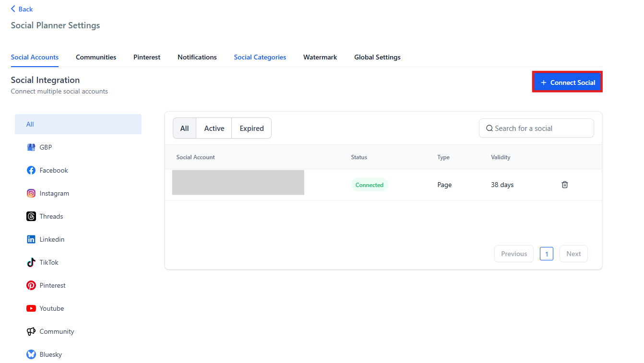Click the Pinterest logo in sidebar
Viewport: 644px width, 363px height.
point(31,285)
